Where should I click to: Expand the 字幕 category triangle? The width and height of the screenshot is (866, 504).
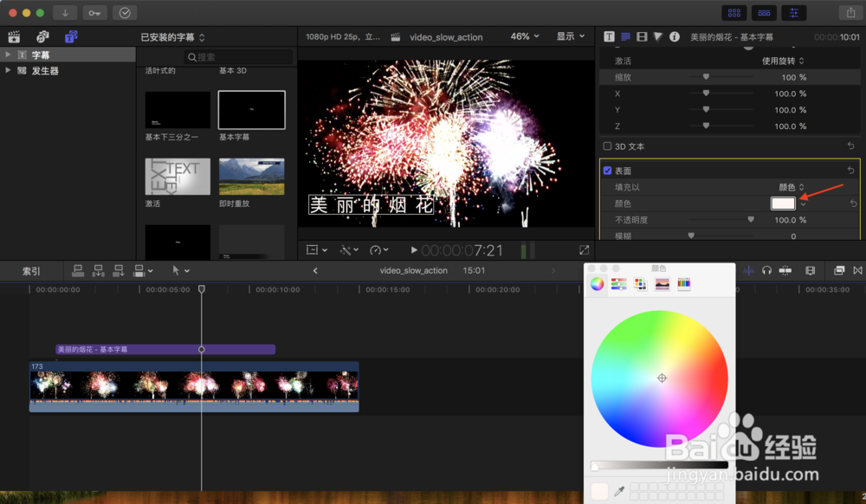(8, 55)
